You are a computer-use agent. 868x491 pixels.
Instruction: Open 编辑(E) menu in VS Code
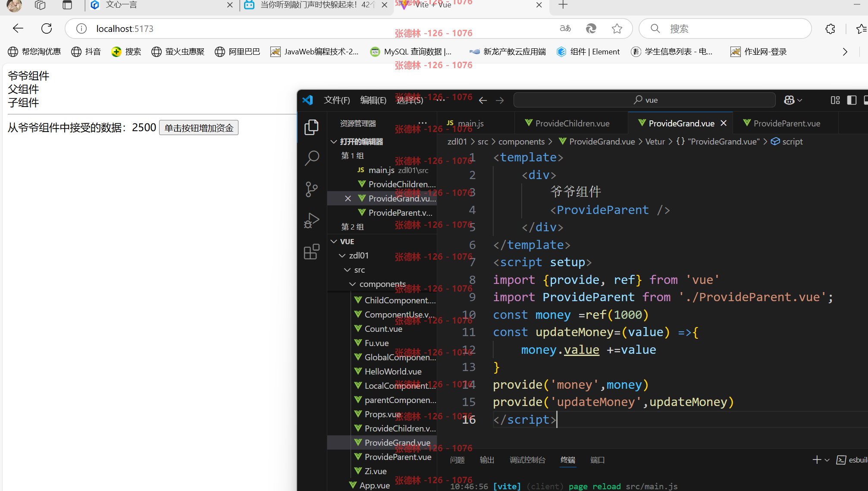tap(373, 100)
